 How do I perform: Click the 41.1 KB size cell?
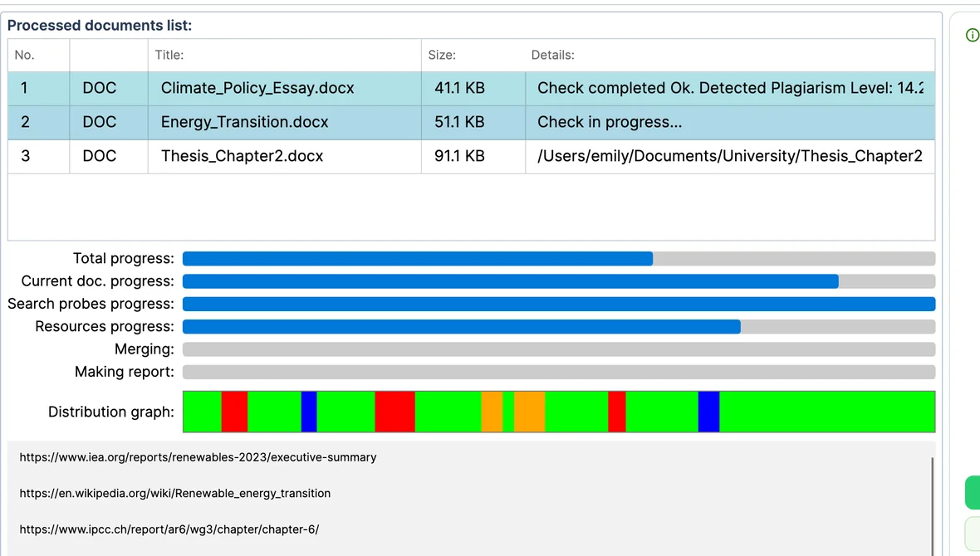[473, 88]
